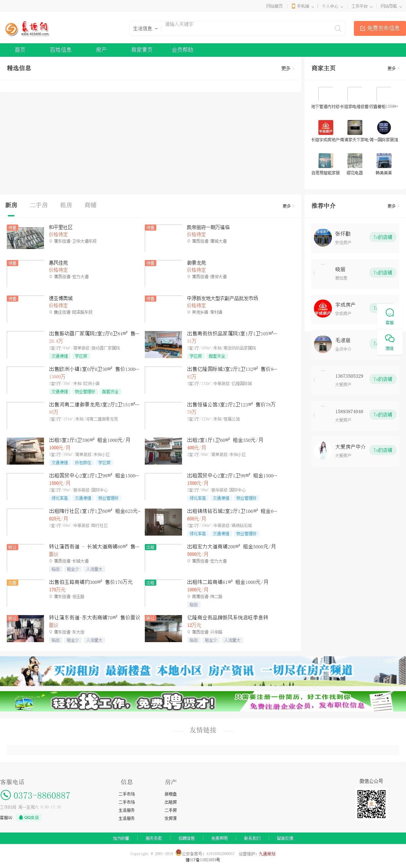Image resolution: width=406 pixels, height=868 pixels.
Task: Open the 客服 customer service floating icon
Action: [389, 316]
